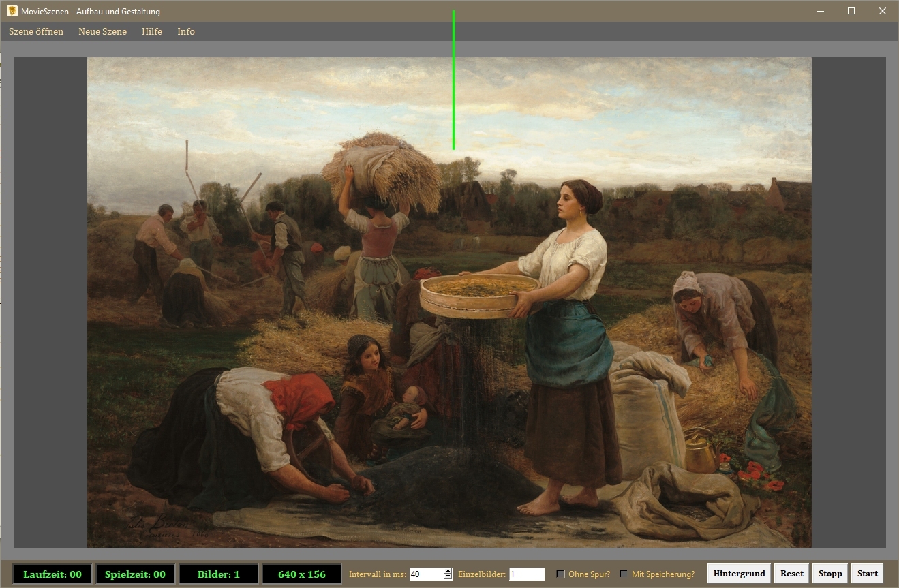The image size is (899, 588).
Task: Click the 640 x 156 size display
Action: [302, 574]
